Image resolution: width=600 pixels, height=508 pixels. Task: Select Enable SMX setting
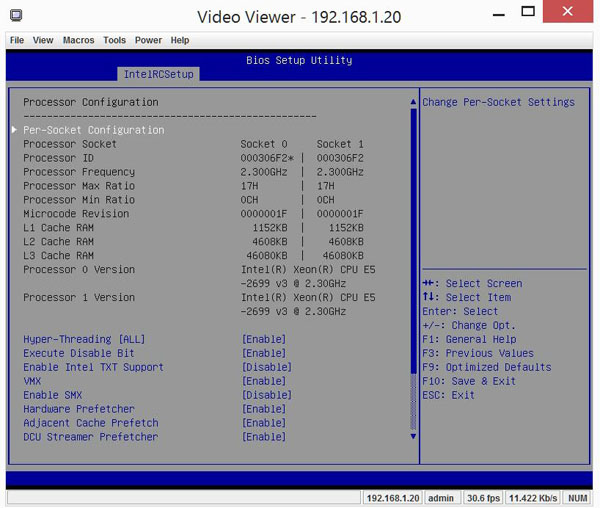coord(53,395)
